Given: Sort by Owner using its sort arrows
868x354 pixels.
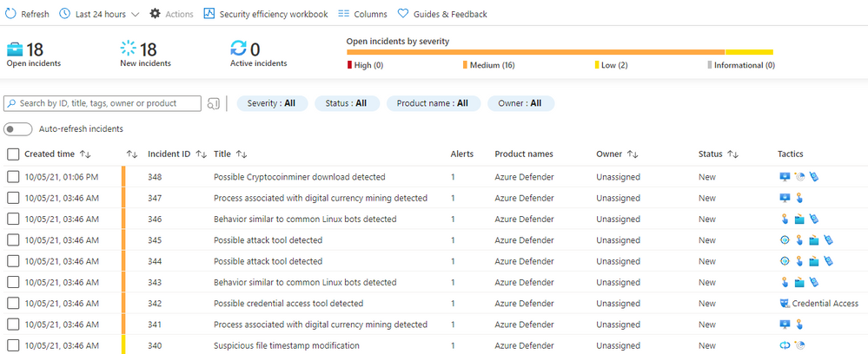Looking at the screenshot, I should point(633,154).
